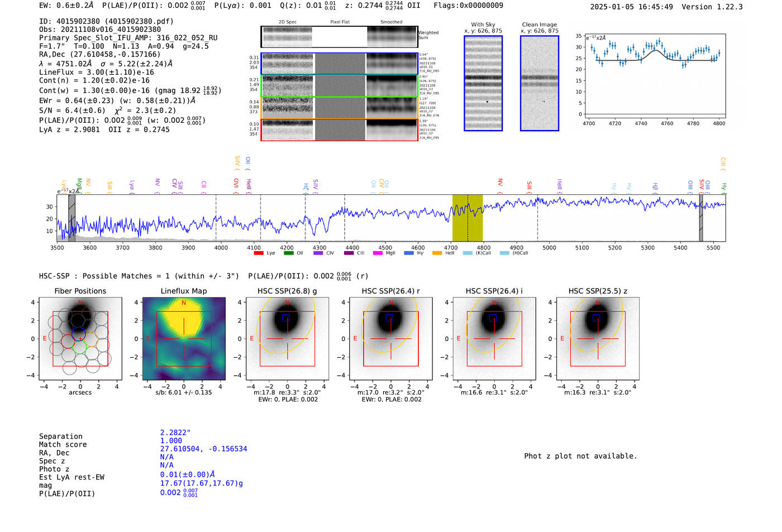This screenshot has height=532, width=782.
Task: Select the Match score value 1.000
Action: pyautogui.click(x=171, y=441)
